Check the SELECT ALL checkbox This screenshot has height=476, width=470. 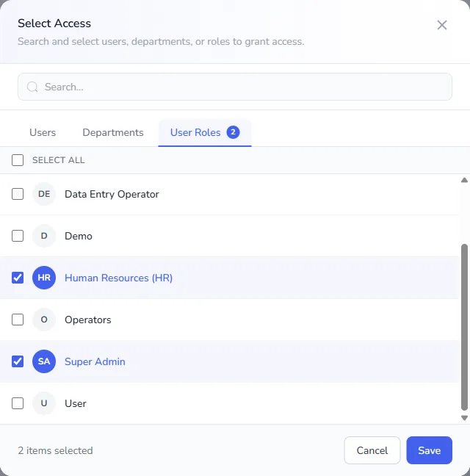(x=18, y=160)
